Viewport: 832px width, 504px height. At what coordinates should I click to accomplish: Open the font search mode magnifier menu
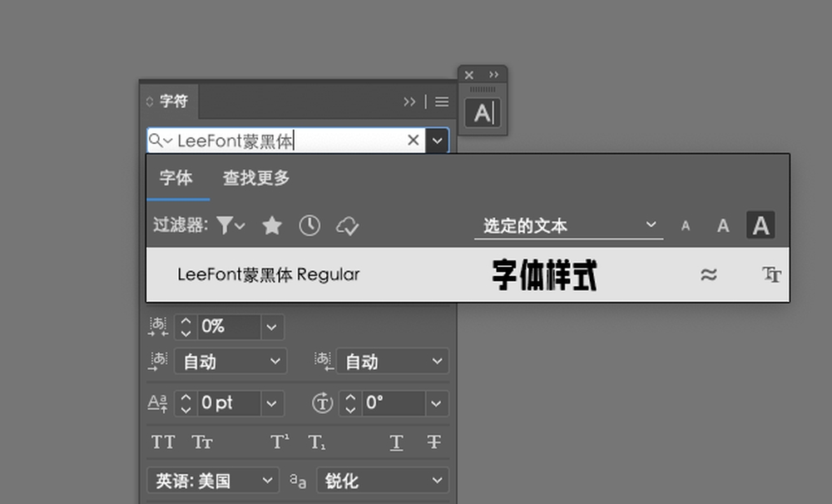(x=161, y=141)
